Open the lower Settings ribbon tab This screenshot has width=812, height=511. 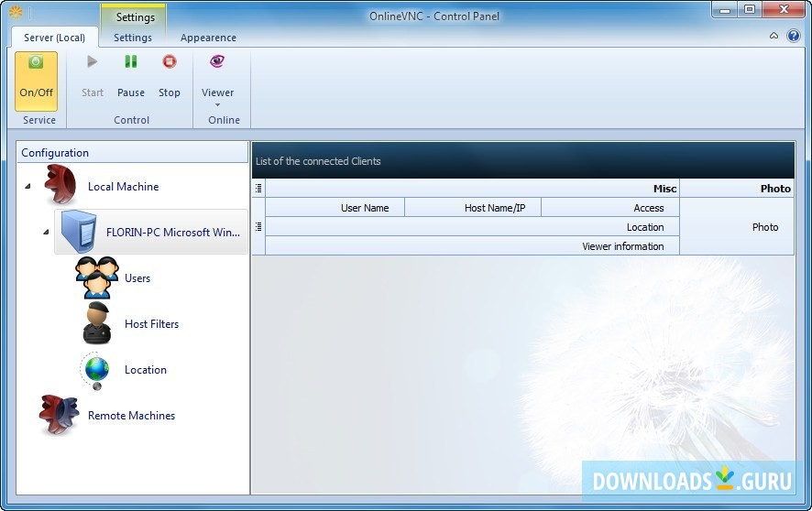point(133,38)
